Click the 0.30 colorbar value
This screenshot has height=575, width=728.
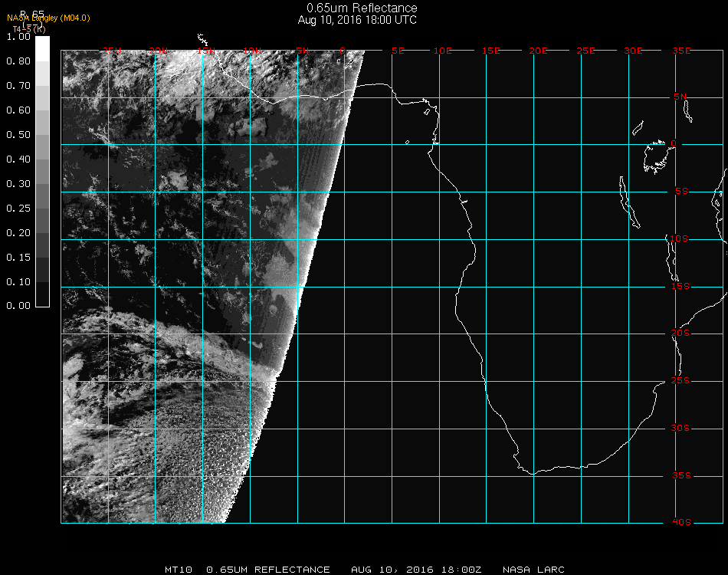[18, 185]
